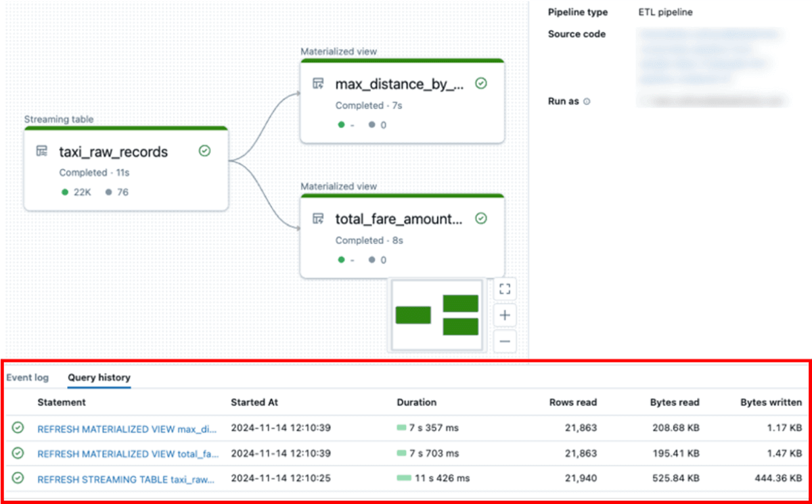This screenshot has width=812, height=504.
Task: Select the taxi_raw_records node
Action: click(x=126, y=169)
